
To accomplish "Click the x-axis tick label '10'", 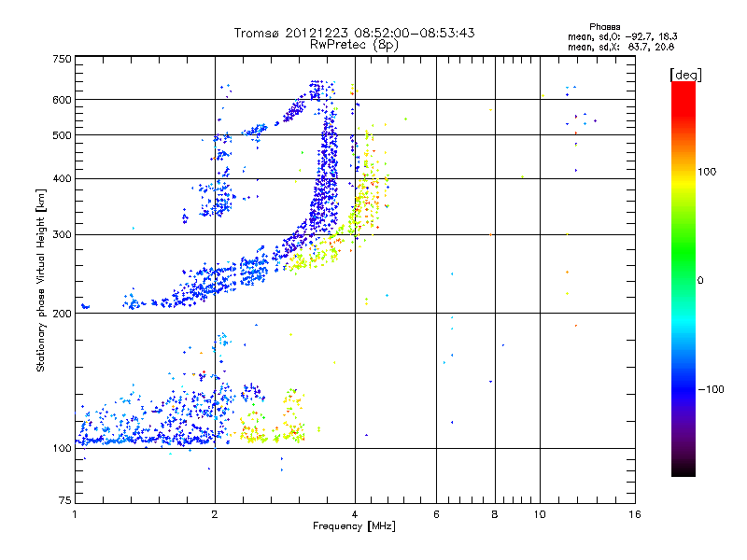I will pos(540,514).
